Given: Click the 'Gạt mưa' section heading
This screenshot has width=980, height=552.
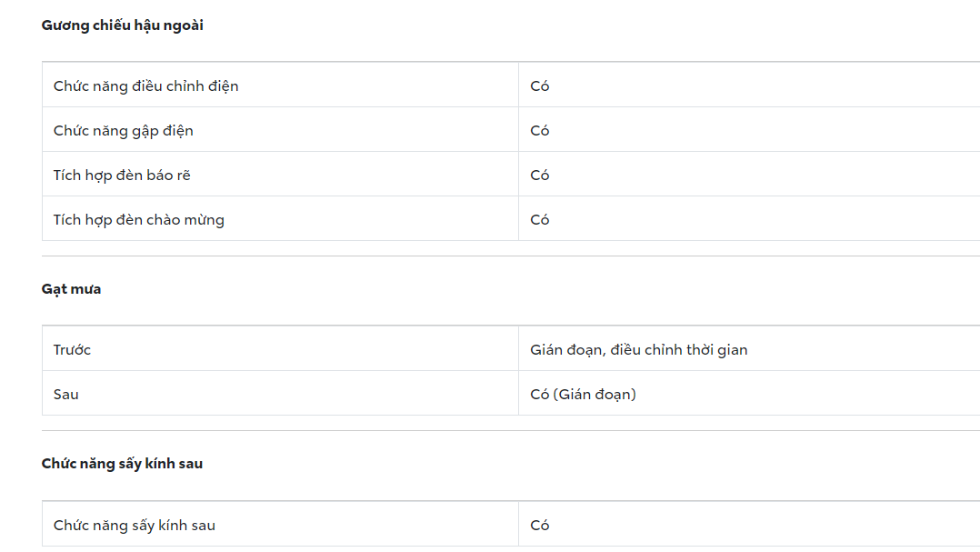Looking at the screenshot, I should tap(71, 289).
